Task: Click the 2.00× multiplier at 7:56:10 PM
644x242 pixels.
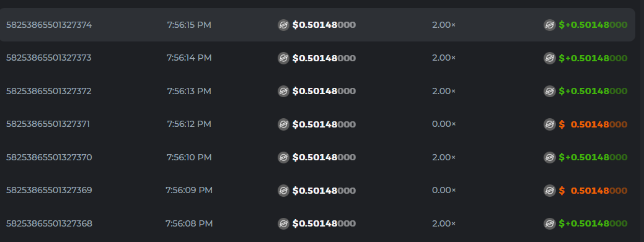Action: pos(444,157)
